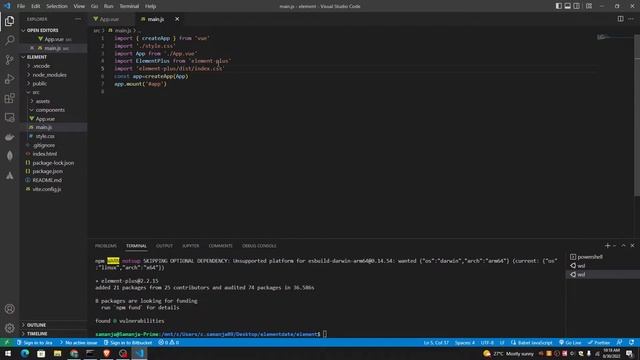Open the Remote Explorer view
Screen dimensions: 640x360
coord(9,118)
